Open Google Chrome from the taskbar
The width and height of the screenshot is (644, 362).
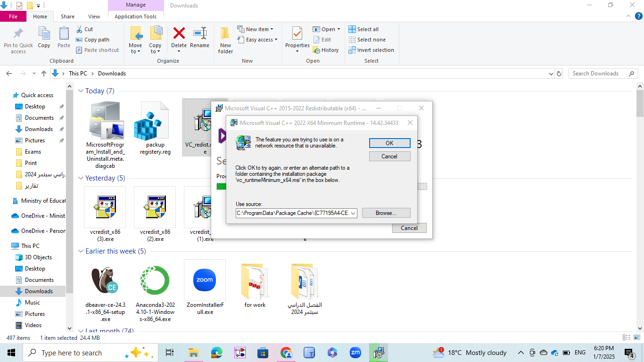tap(286, 353)
